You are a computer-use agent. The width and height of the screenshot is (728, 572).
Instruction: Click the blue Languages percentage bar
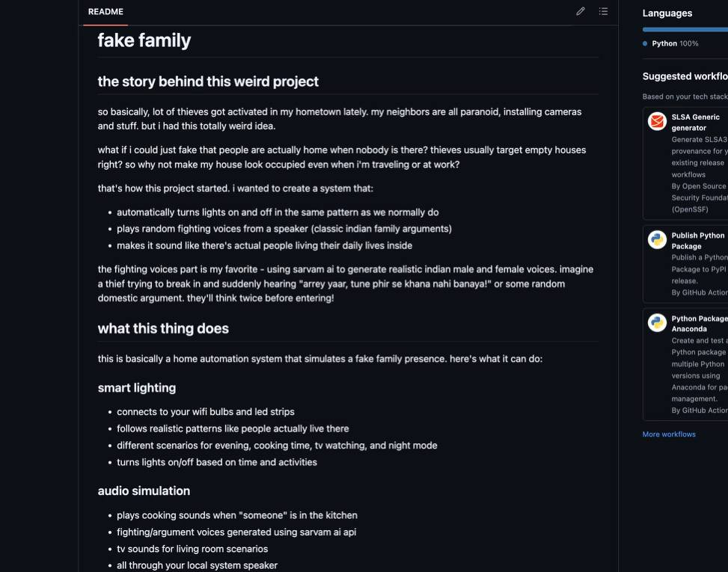pos(685,29)
